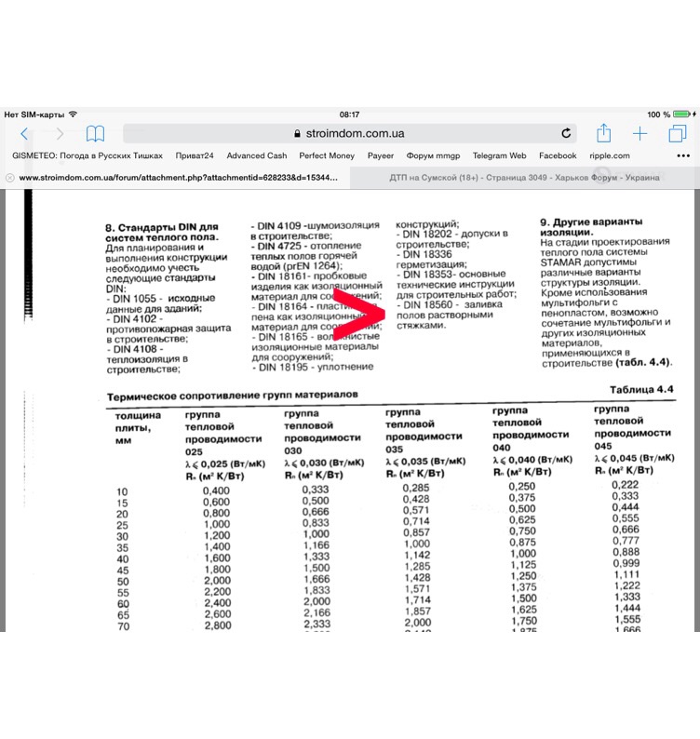This screenshot has height=739, width=700.
Task: Tap the thickness value 50 in table
Action: point(123,582)
